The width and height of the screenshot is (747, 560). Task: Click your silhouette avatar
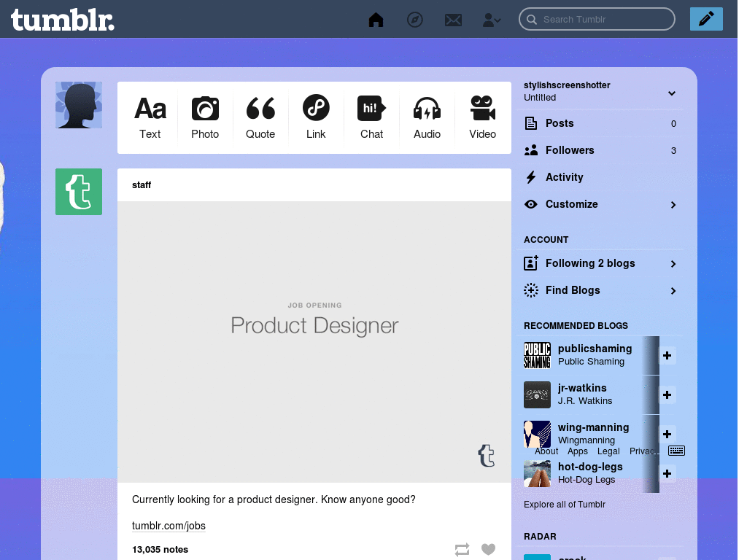click(x=79, y=105)
